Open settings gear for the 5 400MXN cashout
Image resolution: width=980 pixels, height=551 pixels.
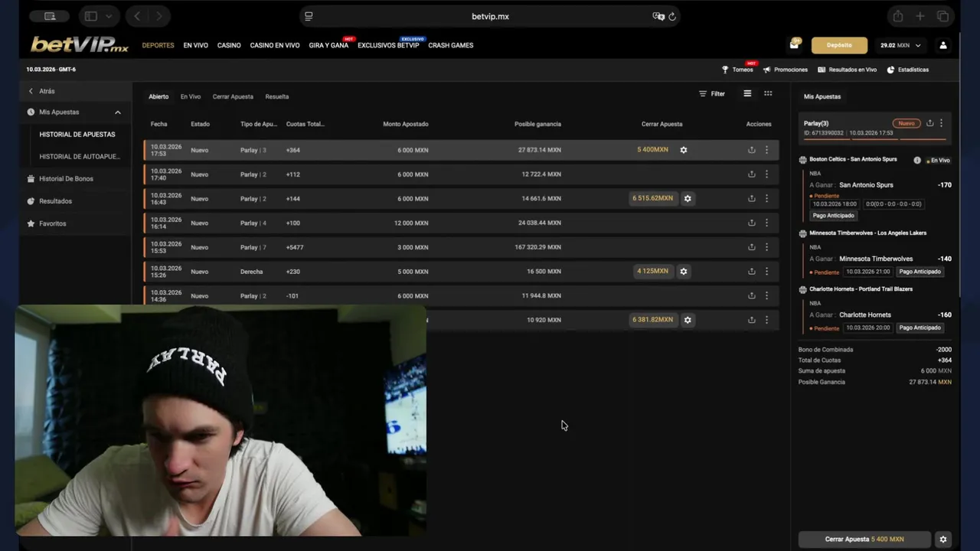[684, 150]
